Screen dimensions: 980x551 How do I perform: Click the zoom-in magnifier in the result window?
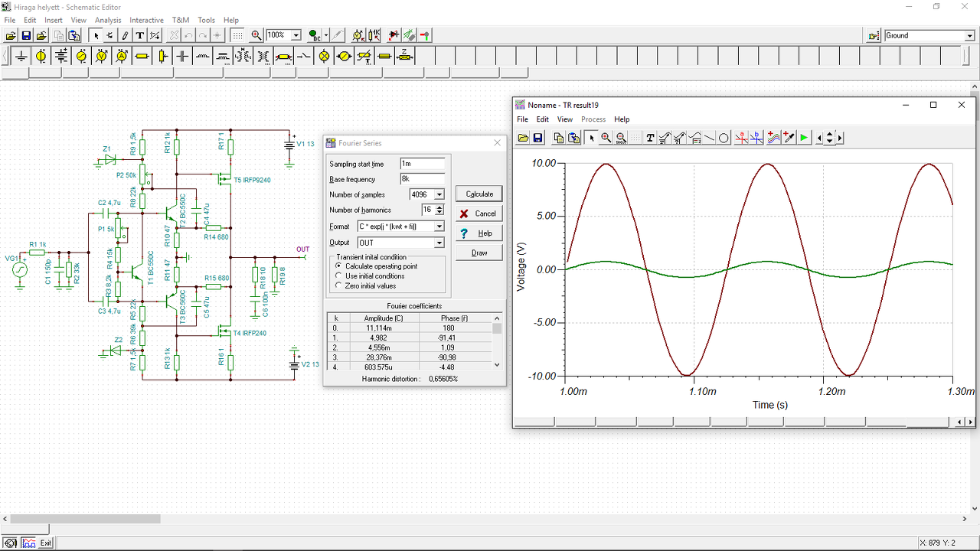coord(606,138)
